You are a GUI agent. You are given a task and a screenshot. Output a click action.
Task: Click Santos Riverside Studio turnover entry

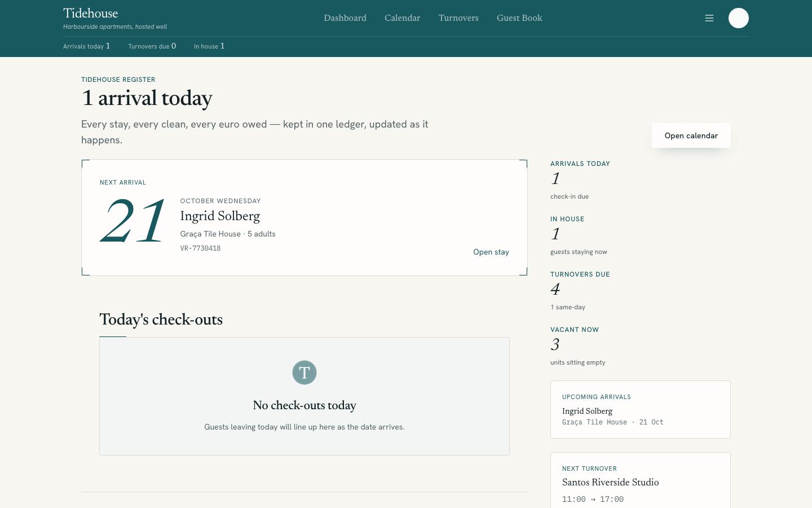[611, 483]
